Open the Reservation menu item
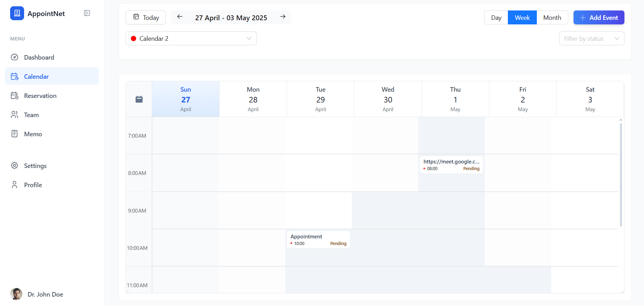 pos(40,96)
